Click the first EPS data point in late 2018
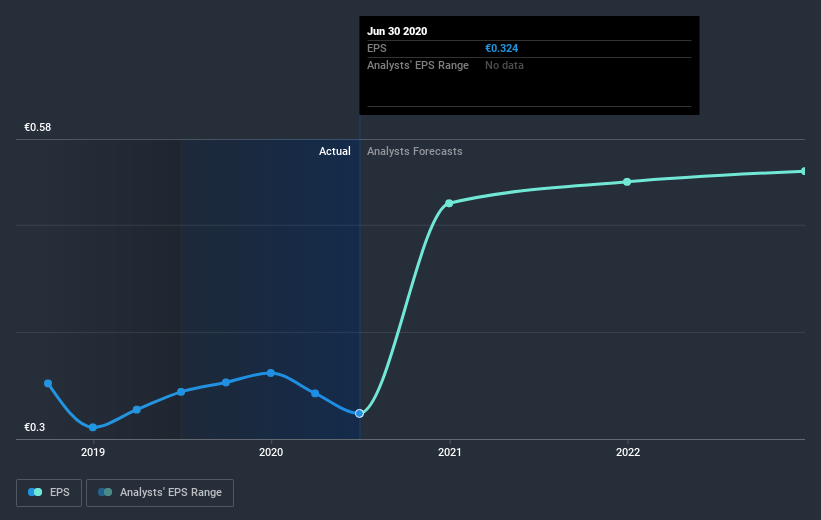 point(48,383)
